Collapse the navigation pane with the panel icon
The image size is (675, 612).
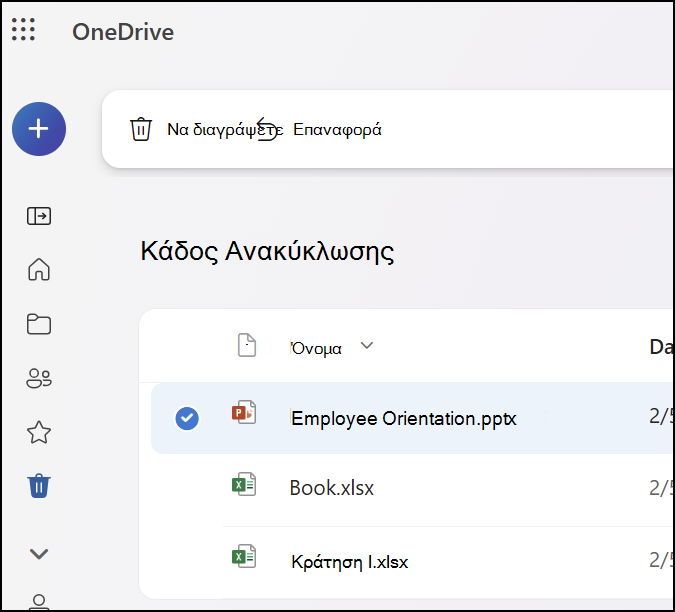[x=39, y=216]
